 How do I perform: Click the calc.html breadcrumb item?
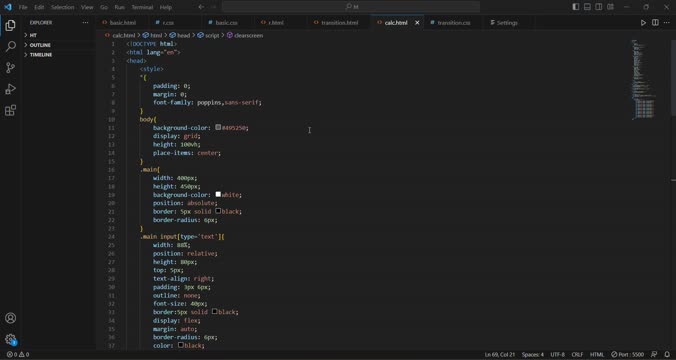[x=120, y=35]
